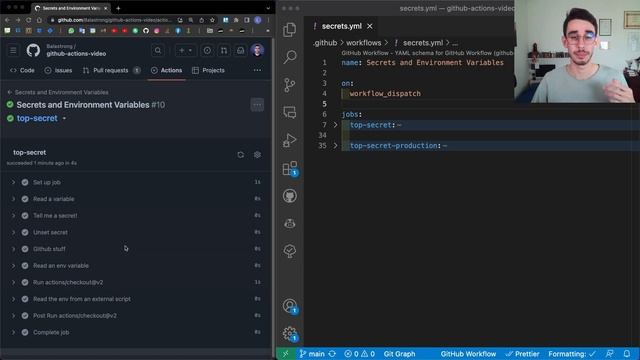640x360 pixels.
Task: Open the GitHub pull requests shortcut icon in header
Action: pos(224,51)
